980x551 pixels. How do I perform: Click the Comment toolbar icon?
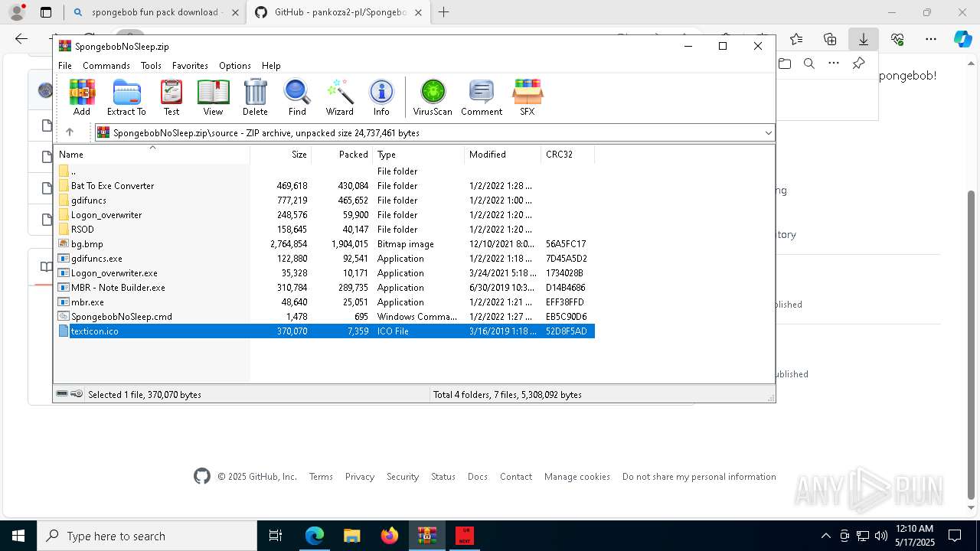pyautogui.click(x=482, y=97)
